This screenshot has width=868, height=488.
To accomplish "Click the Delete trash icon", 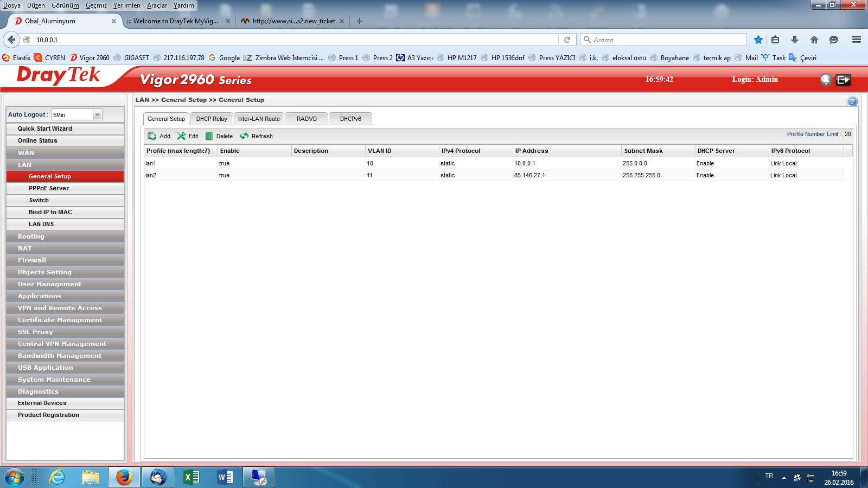I will point(209,136).
